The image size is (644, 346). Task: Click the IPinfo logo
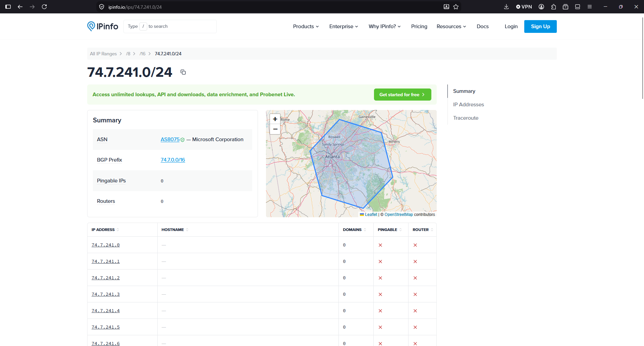[x=103, y=26]
